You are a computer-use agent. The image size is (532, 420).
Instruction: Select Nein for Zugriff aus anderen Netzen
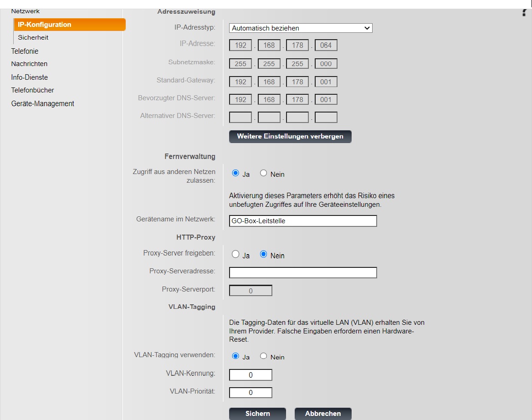point(263,173)
